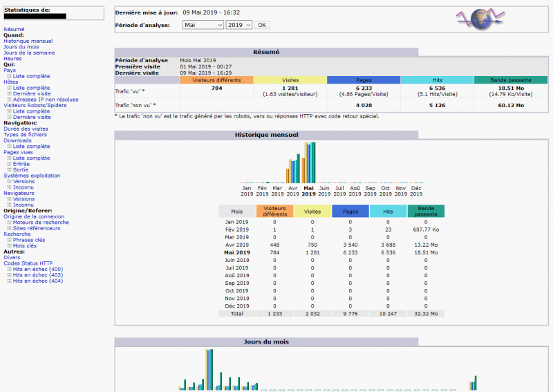Click the icon beside Hits en échec (404)
553x392 pixels.
pyautogui.click(x=10, y=281)
